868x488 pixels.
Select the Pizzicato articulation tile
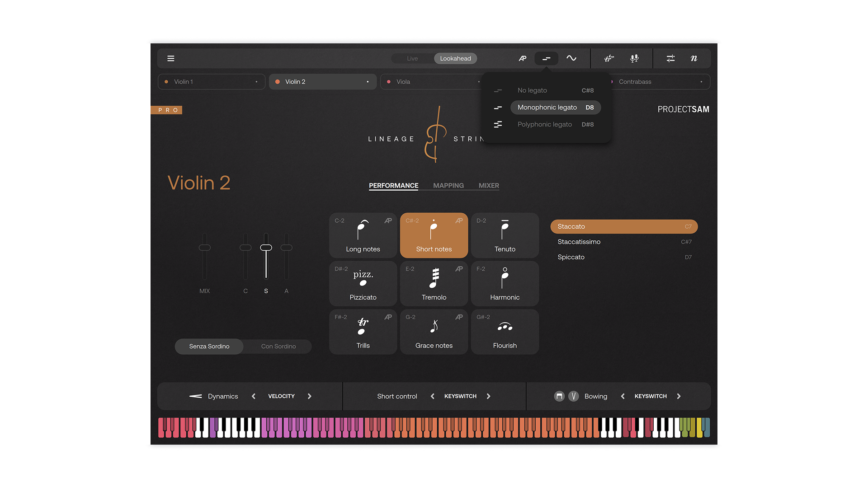coord(363,284)
